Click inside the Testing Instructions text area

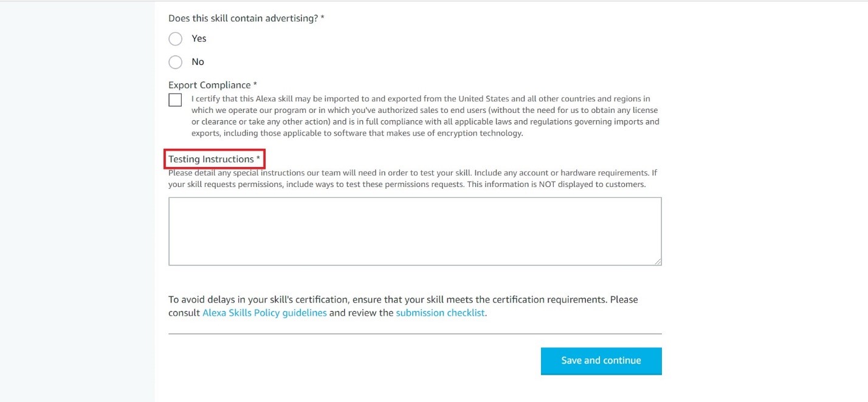click(415, 231)
